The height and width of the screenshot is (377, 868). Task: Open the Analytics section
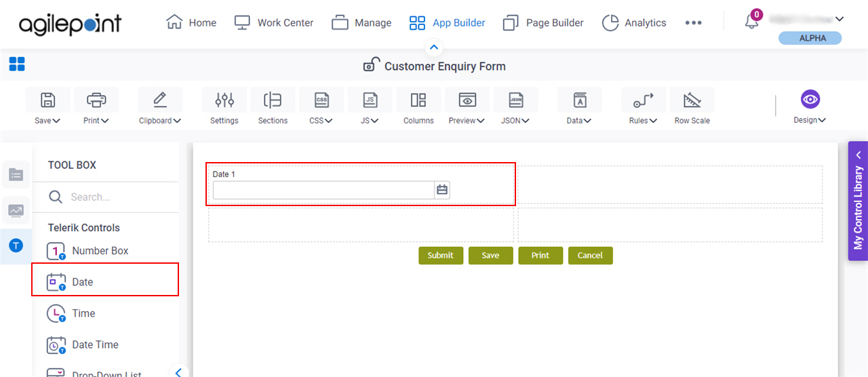pos(634,22)
